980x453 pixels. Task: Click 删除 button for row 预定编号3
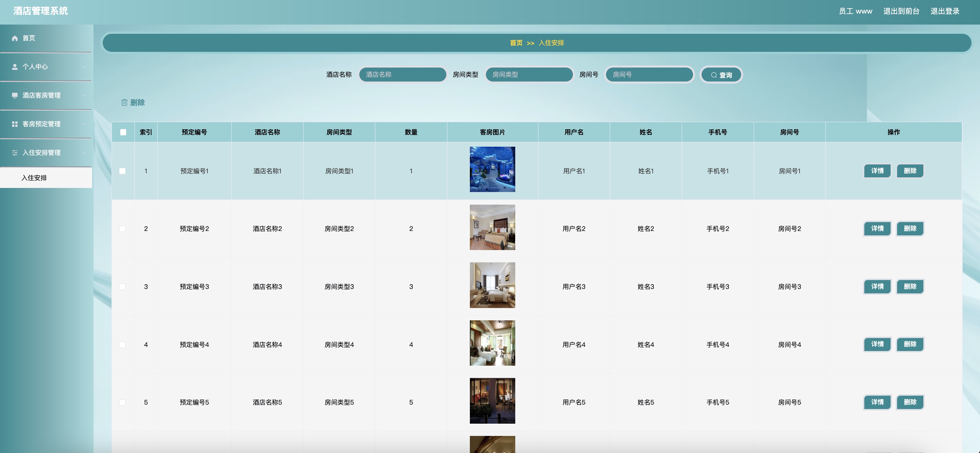tap(910, 287)
